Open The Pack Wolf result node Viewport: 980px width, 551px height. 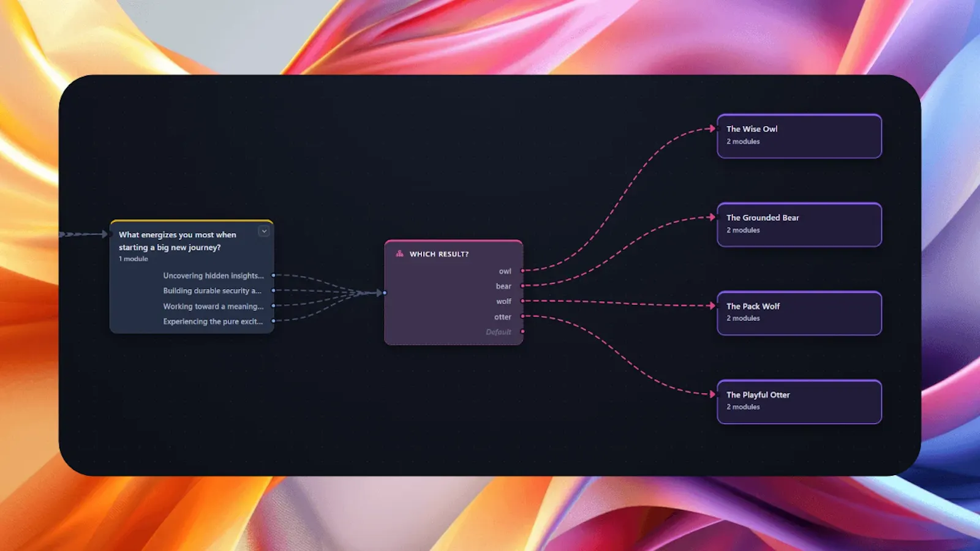(x=799, y=313)
